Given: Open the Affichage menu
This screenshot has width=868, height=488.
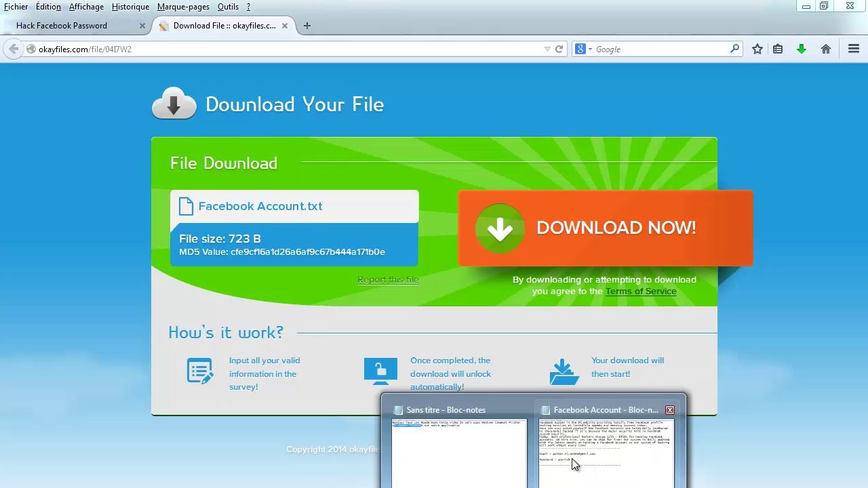Looking at the screenshot, I should click(86, 7).
